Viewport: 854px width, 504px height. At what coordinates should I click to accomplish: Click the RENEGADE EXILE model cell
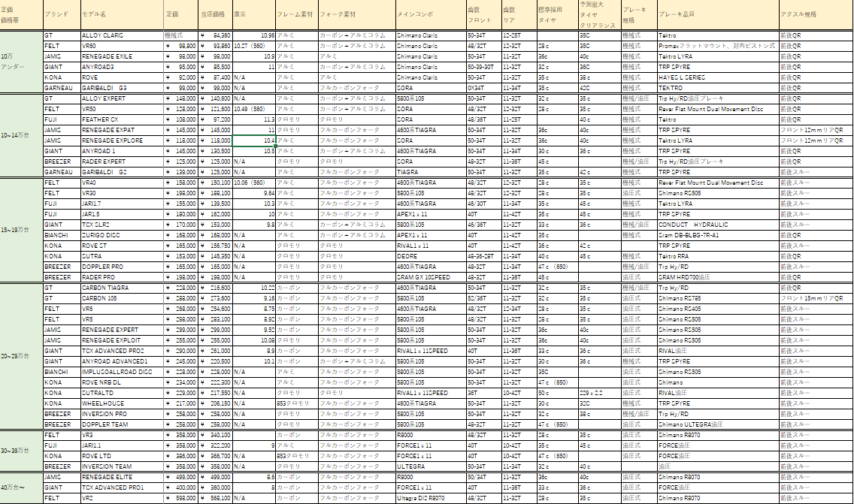[x=121, y=56]
